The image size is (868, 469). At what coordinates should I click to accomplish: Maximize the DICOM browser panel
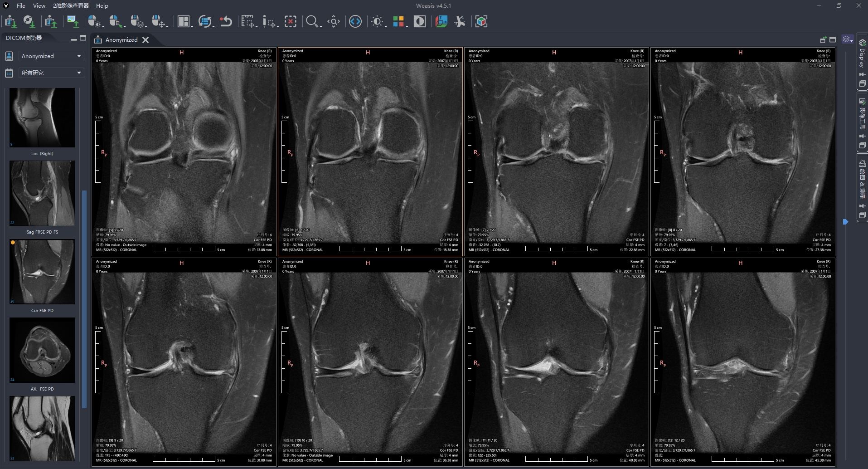point(83,38)
